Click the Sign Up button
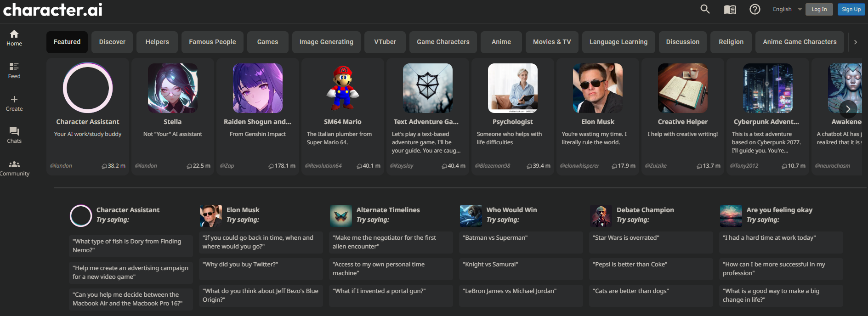 pos(851,9)
